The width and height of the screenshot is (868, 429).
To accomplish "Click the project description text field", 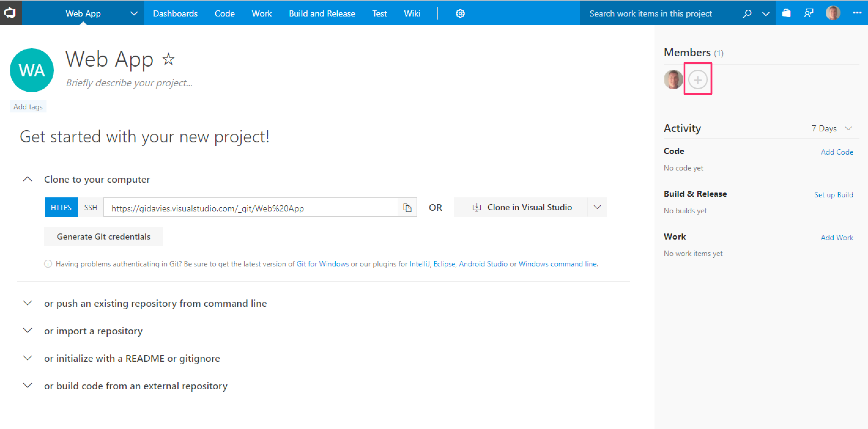I will tap(129, 83).
